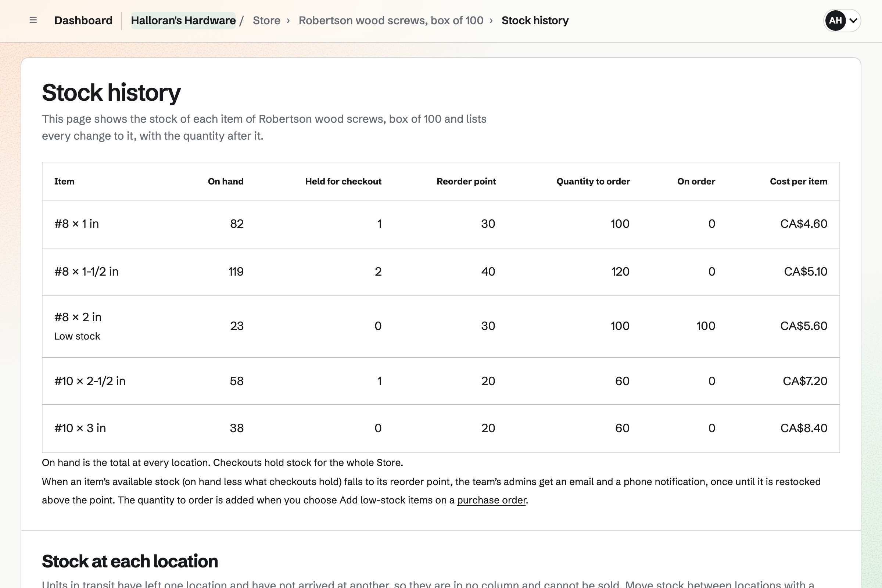Click the Reorder point column header

[x=466, y=182]
